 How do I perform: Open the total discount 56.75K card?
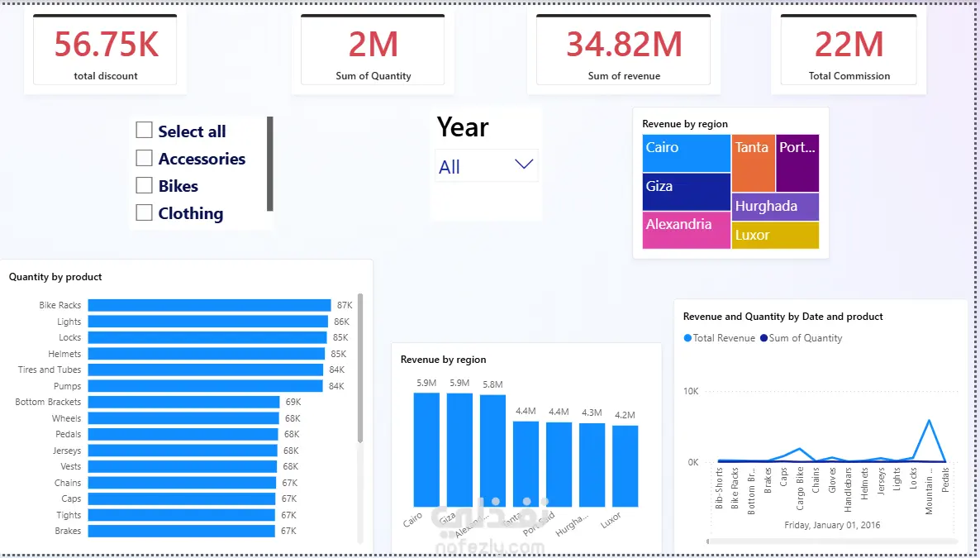pos(105,50)
